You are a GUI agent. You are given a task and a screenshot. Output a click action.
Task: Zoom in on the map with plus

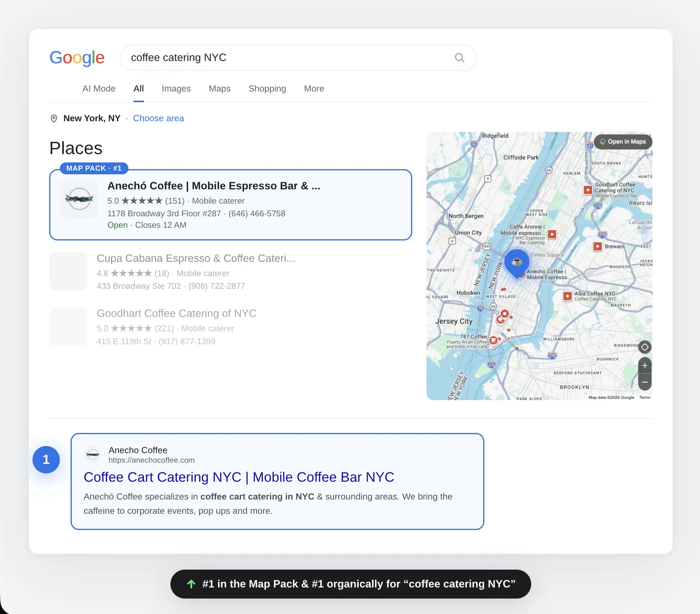point(645,365)
